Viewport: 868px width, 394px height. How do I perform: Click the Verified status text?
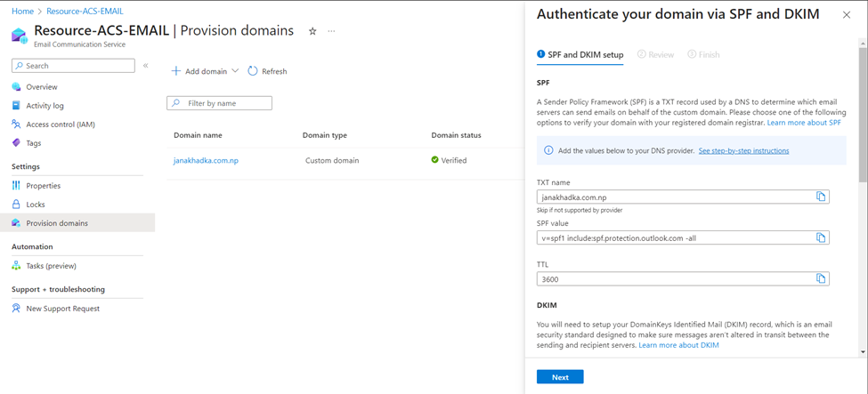454,160
